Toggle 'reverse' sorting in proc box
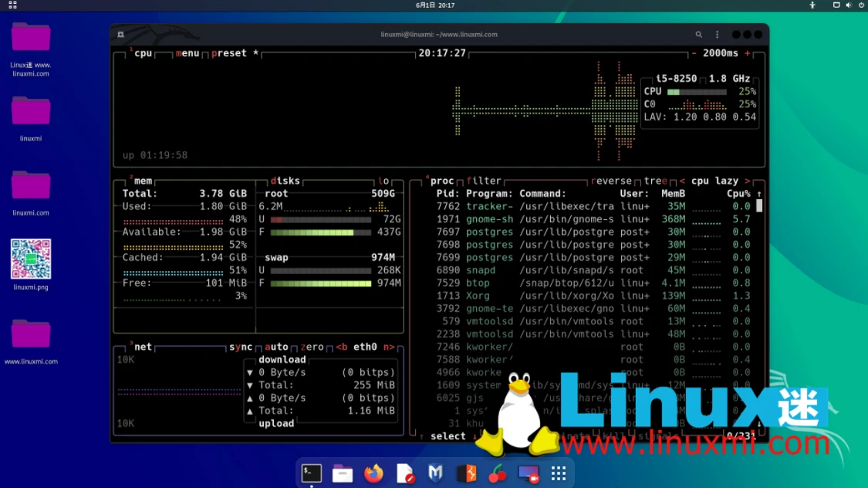Image resolution: width=868 pixels, height=488 pixels. (x=611, y=181)
